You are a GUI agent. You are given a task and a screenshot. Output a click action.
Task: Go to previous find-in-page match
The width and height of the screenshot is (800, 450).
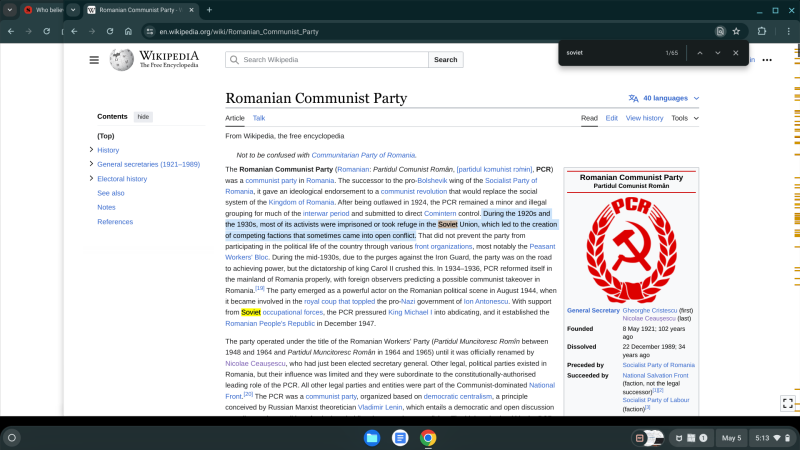tap(700, 53)
